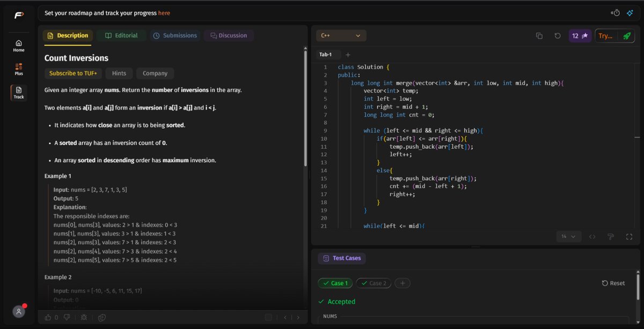644x329 pixels.
Task: Start the timer stopwatch icon
Action: tap(616, 13)
